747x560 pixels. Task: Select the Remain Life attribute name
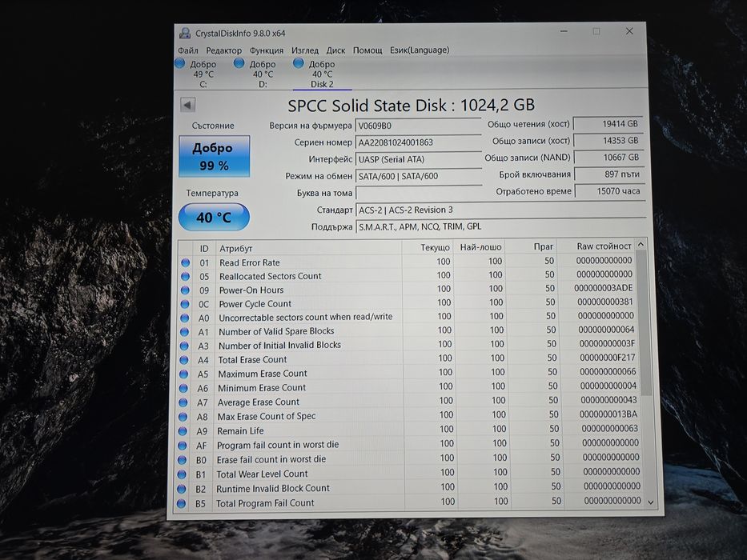(240, 431)
